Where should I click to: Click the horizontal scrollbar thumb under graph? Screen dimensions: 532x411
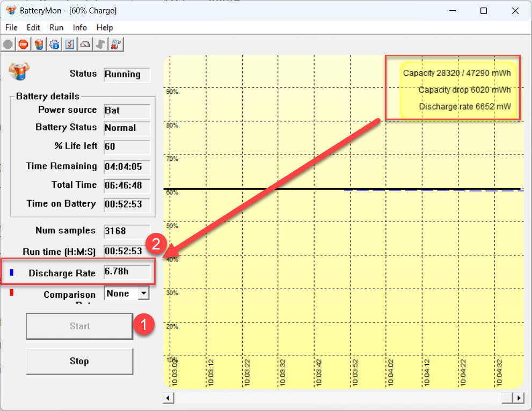click(507, 398)
